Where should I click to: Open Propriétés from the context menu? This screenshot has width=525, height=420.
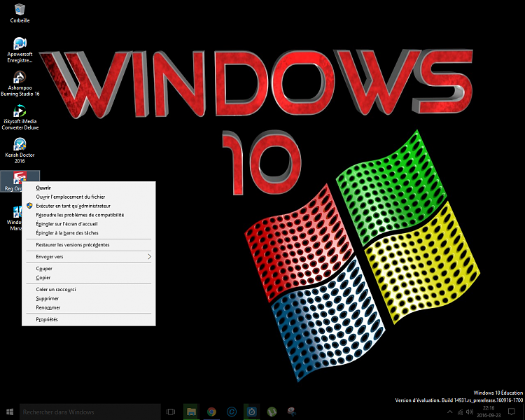click(x=89, y=319)
